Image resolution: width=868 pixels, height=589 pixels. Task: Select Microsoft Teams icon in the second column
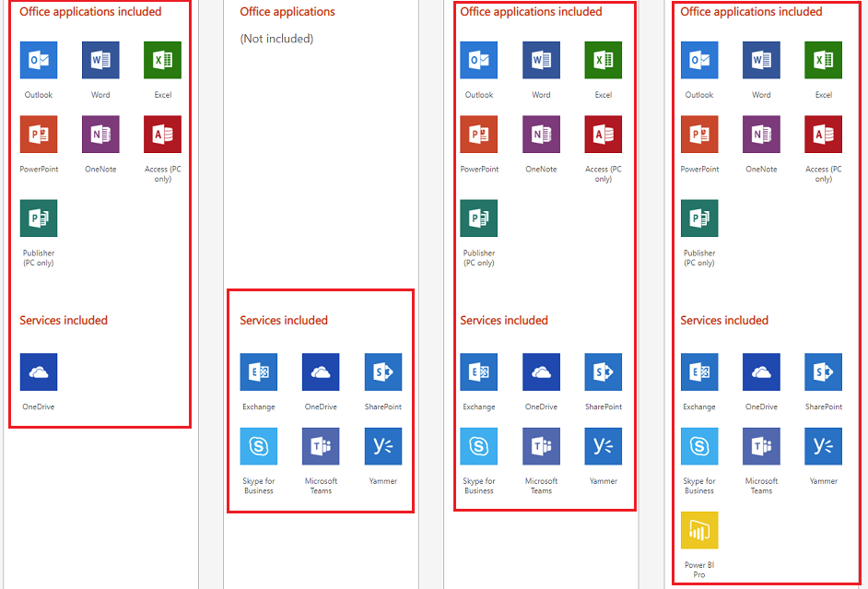tap(321, 446)
